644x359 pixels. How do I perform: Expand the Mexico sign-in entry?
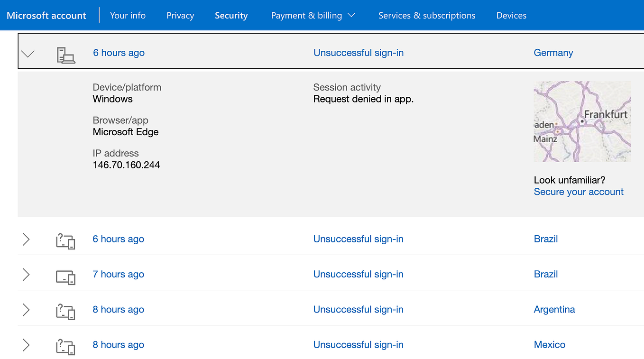(26, 345)
